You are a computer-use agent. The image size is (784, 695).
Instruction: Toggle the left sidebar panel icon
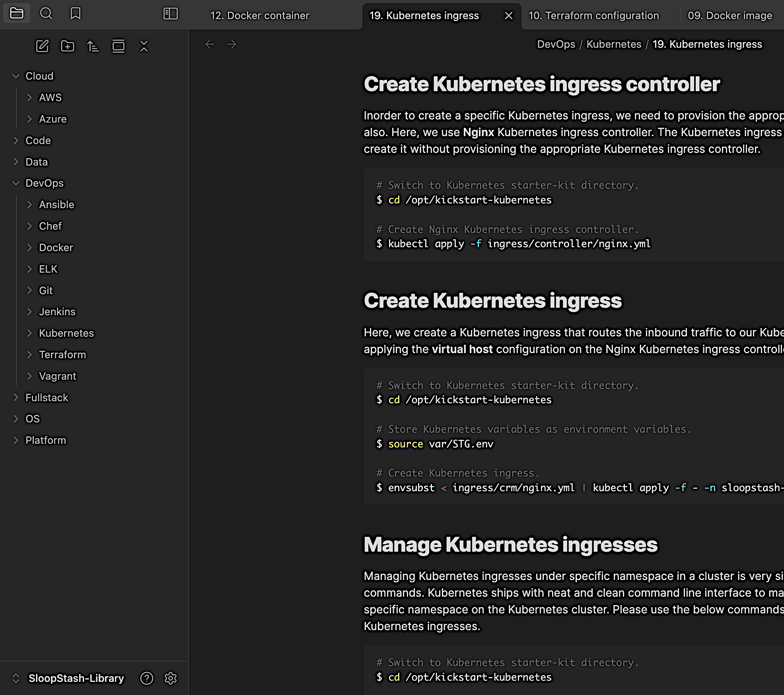[171, 14]
